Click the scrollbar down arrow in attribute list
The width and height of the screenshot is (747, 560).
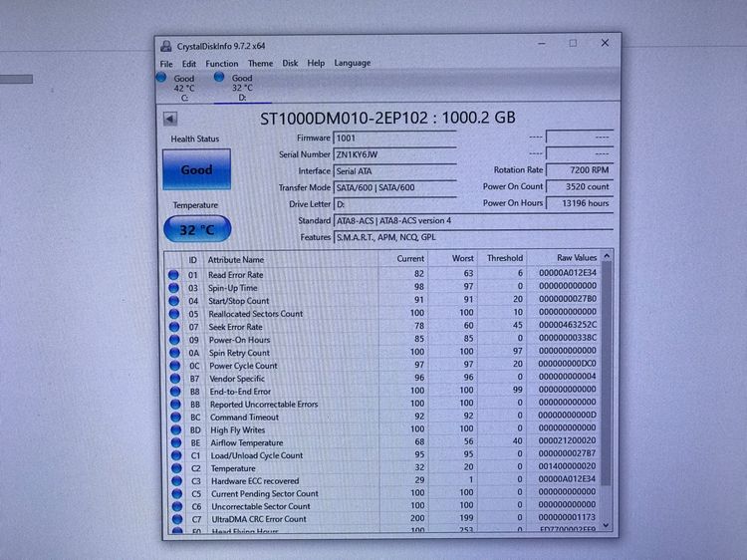(606, 525)
